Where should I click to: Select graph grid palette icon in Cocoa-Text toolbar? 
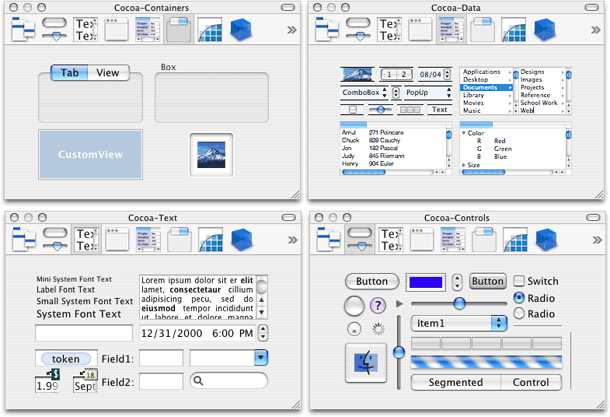point(211,240)
